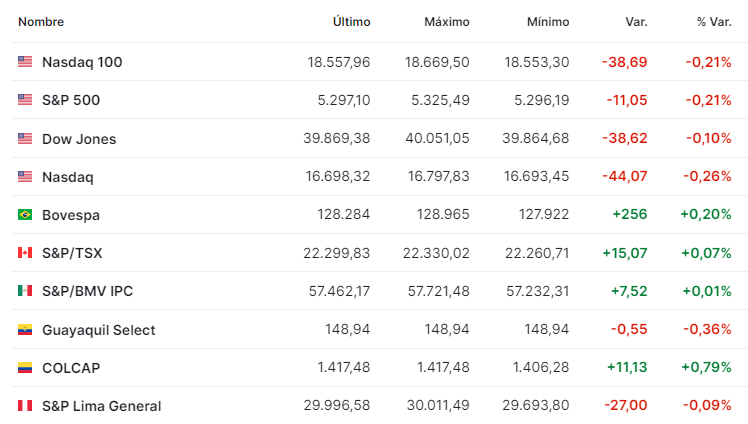Open the Guayaquil Select index link
The height and width of the screenshot is (424, 748).
pyautogui.click(x=99, y=330)
